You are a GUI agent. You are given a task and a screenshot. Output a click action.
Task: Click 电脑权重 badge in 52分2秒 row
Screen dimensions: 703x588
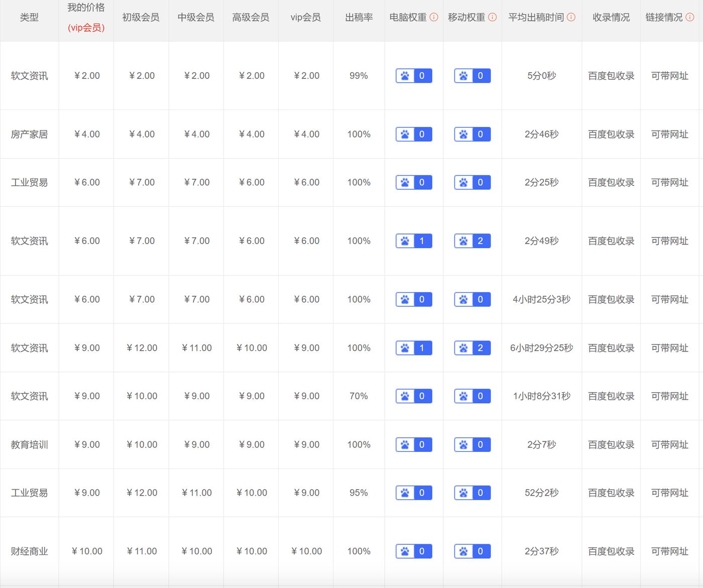(414, 493)
